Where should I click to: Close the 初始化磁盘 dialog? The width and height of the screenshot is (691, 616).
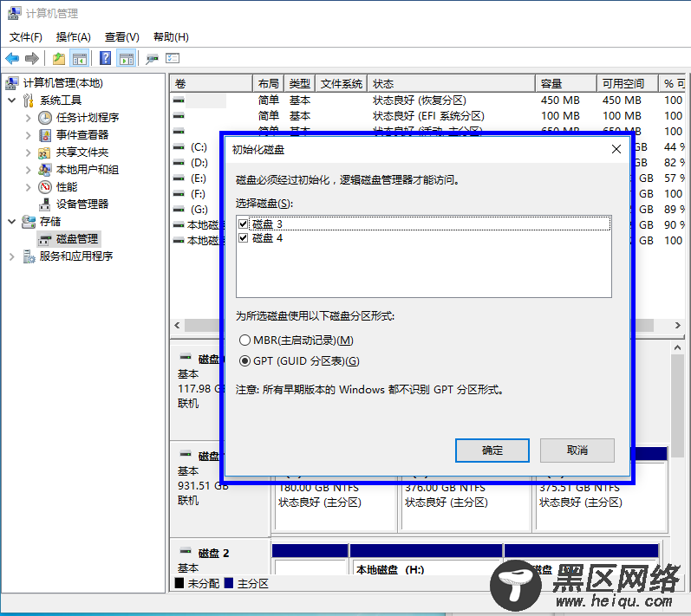[x=616, y=149]
